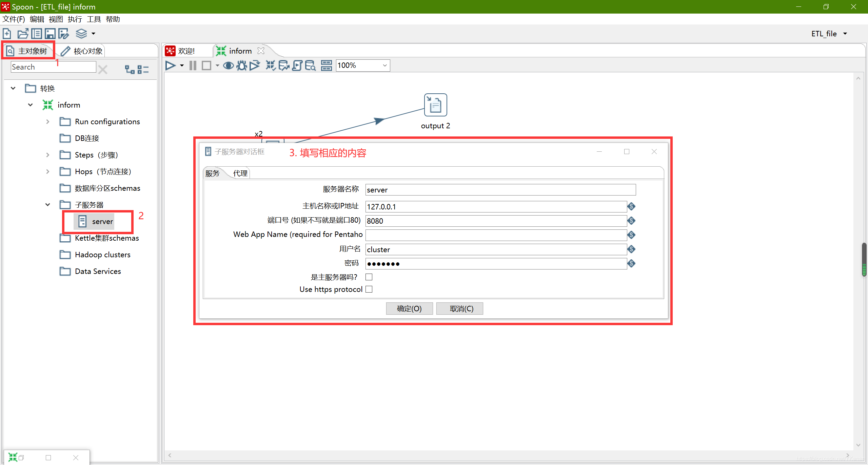Select the Hadoop clusters folder

(95, 255)
